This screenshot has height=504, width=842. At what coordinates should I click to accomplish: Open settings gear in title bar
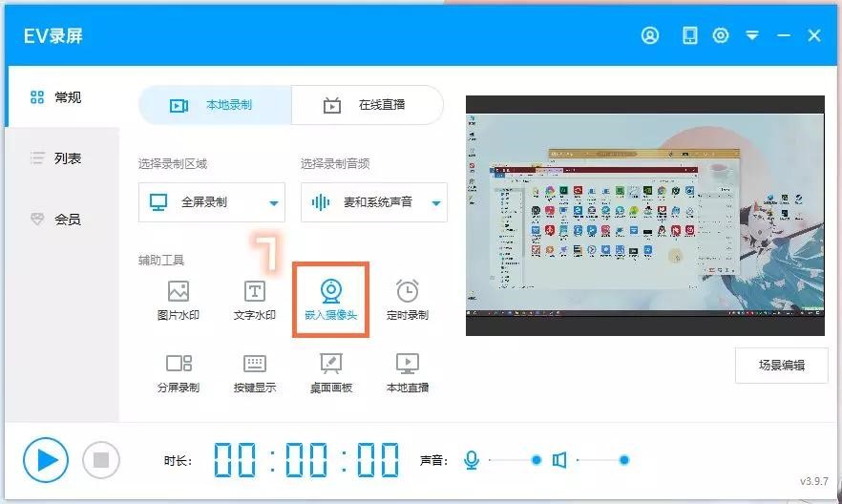coord(721,35)
